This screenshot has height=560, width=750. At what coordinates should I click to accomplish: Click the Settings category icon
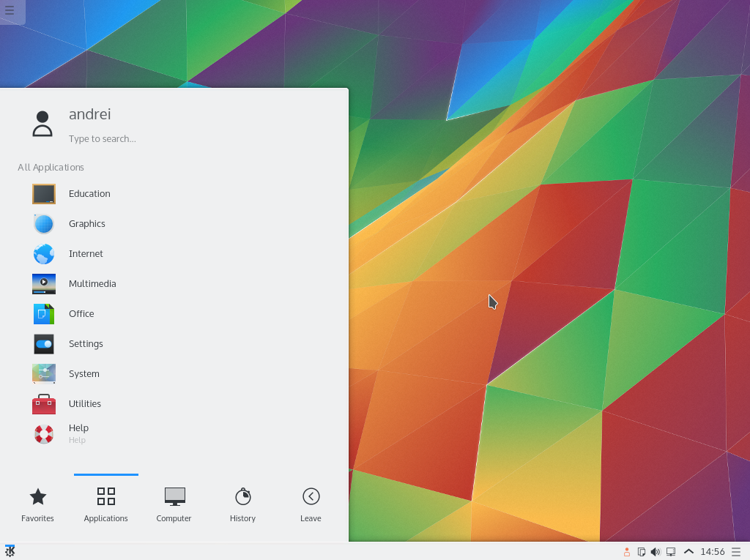click(43, 343)
